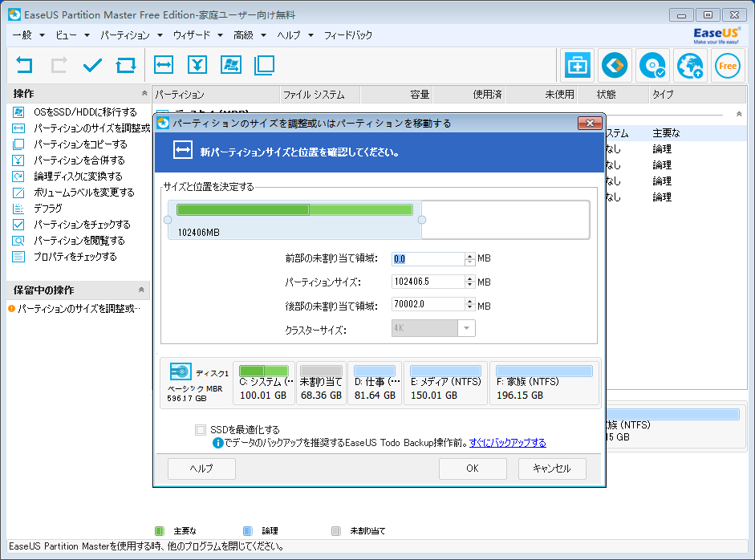Click the Undo toolbar icon
755x560 pixels.
(x=23, y=65)
